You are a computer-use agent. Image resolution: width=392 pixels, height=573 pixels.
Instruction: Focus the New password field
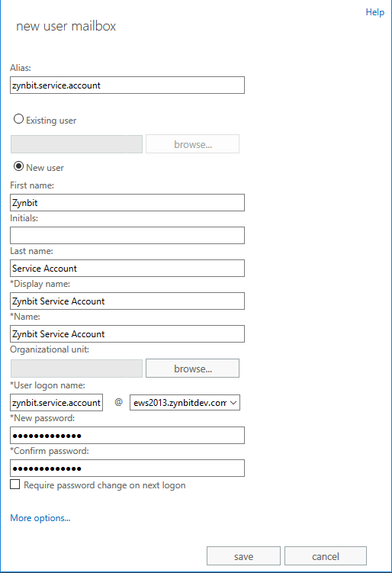(x=127, y=435)
